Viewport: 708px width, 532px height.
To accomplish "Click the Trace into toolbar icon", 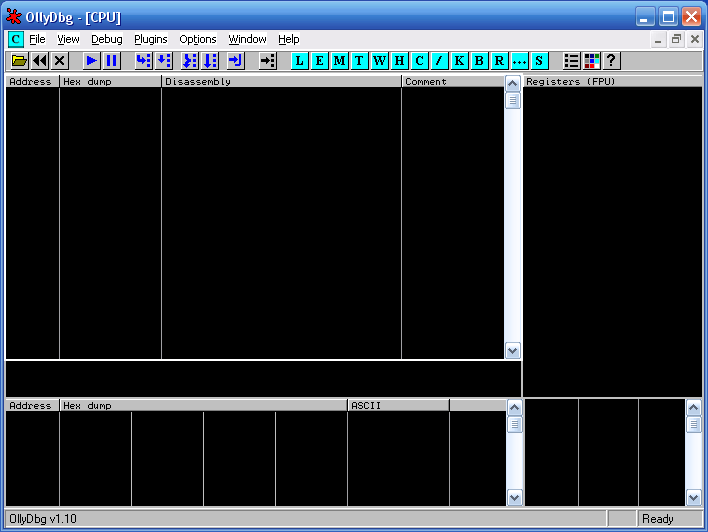I will coord(190,61).
